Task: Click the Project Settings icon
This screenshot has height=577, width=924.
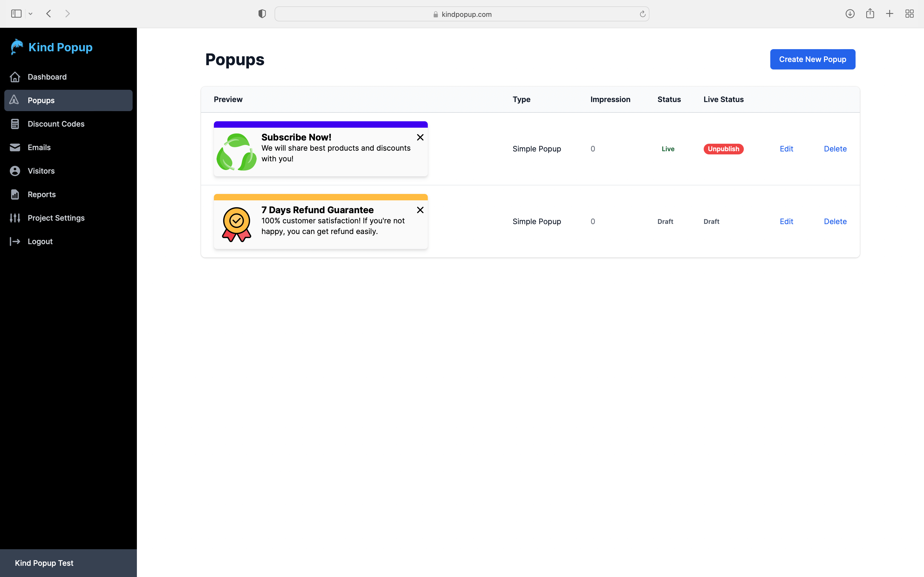Action: click(x=15, y=217)
